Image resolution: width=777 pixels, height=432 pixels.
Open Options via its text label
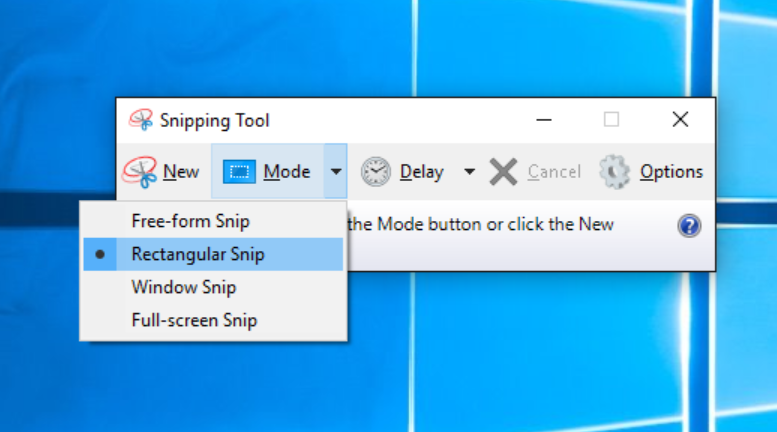(x=671, y=172)
